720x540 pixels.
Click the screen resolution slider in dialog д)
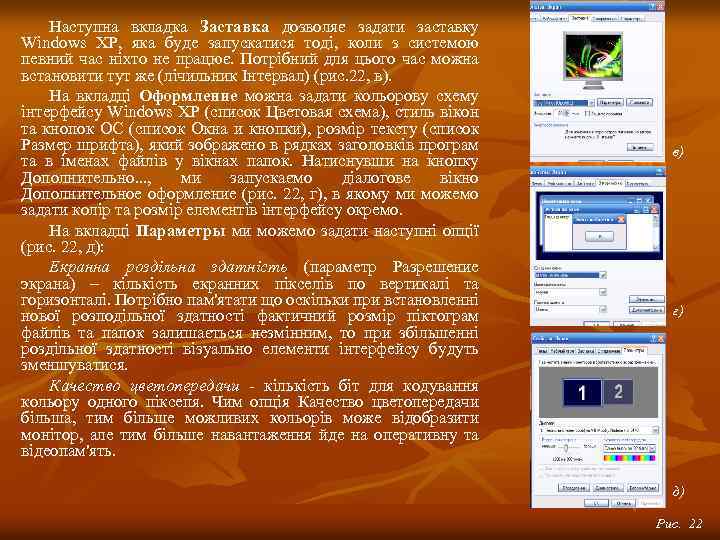[x=566, y=447]
